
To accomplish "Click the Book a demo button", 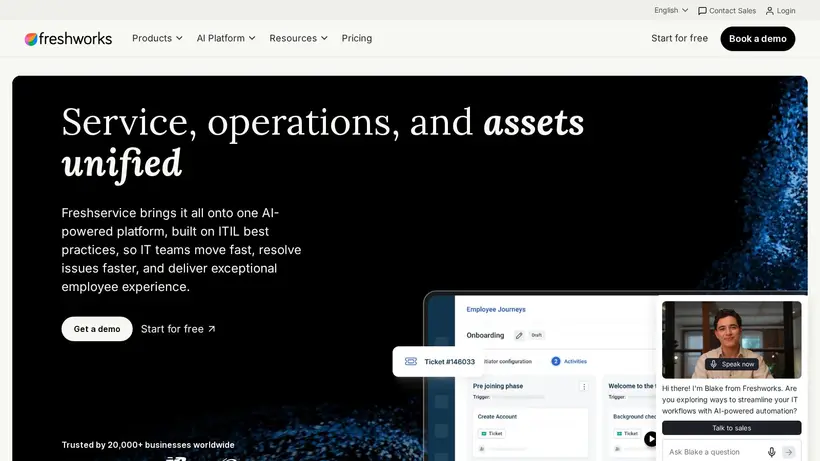I will click(757, 39).
